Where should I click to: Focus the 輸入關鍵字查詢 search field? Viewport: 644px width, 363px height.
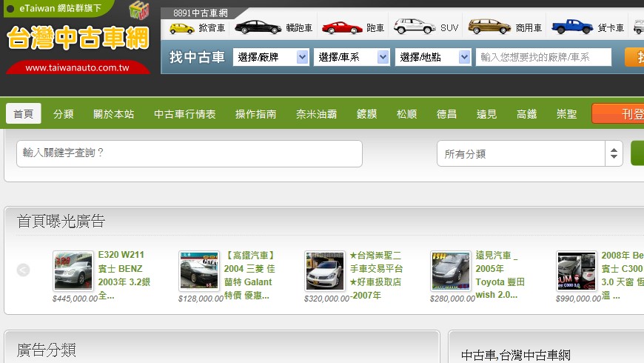[x=189, y=154]
